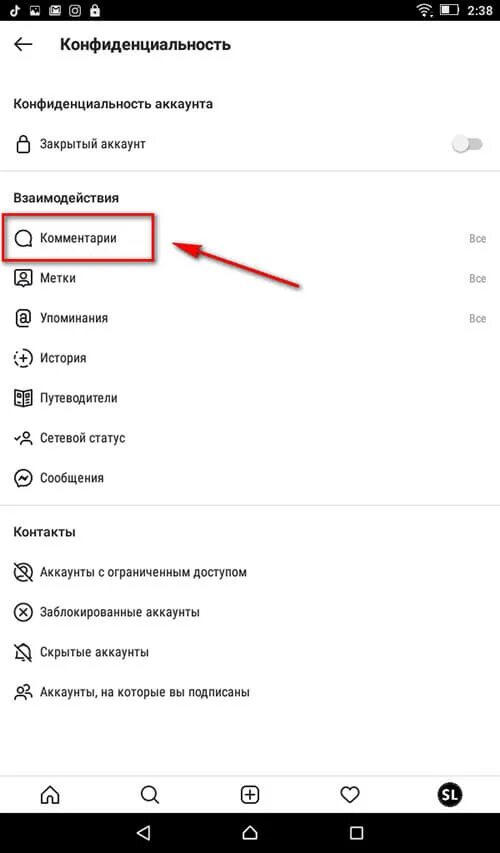Image resolution: width=500 pixels, height=853 pixels.
Task: Open Метки tag settings
Action: coord(250,278)
